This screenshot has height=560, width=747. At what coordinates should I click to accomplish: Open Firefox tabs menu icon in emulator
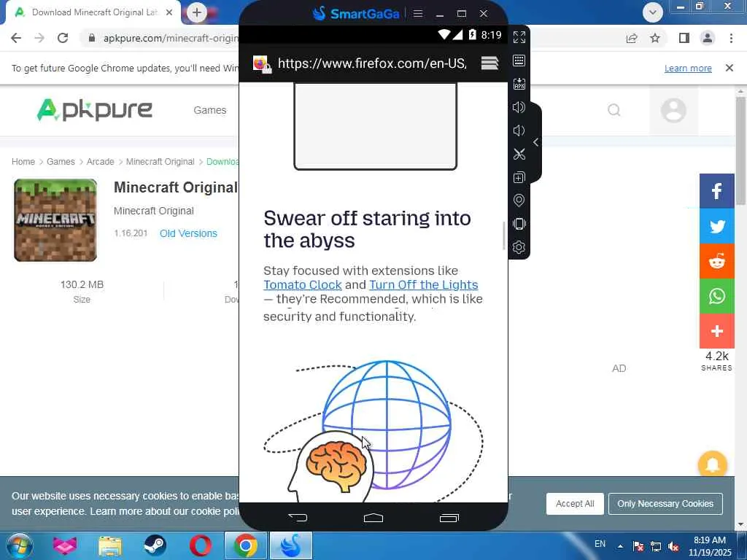pyautogui.click(x=489, y=63)
